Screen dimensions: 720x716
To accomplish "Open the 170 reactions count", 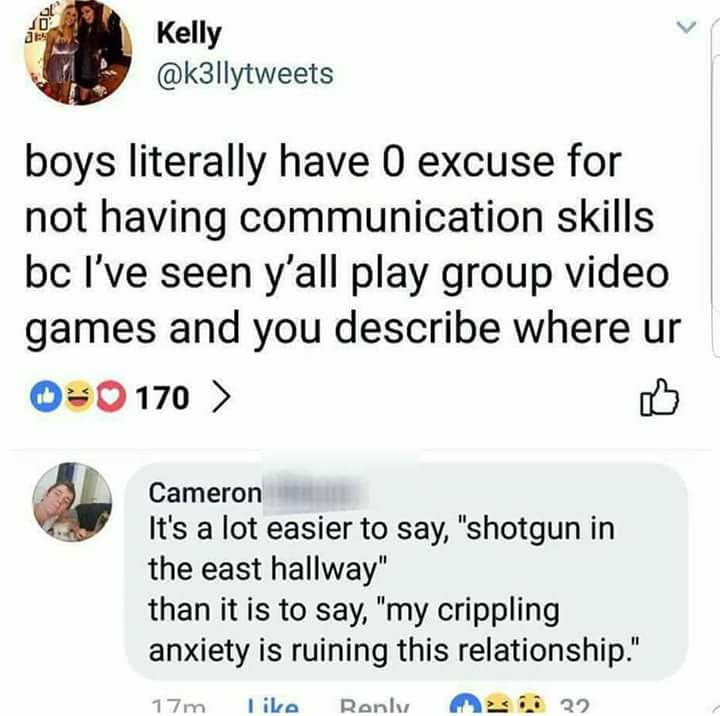I will 163,398.
